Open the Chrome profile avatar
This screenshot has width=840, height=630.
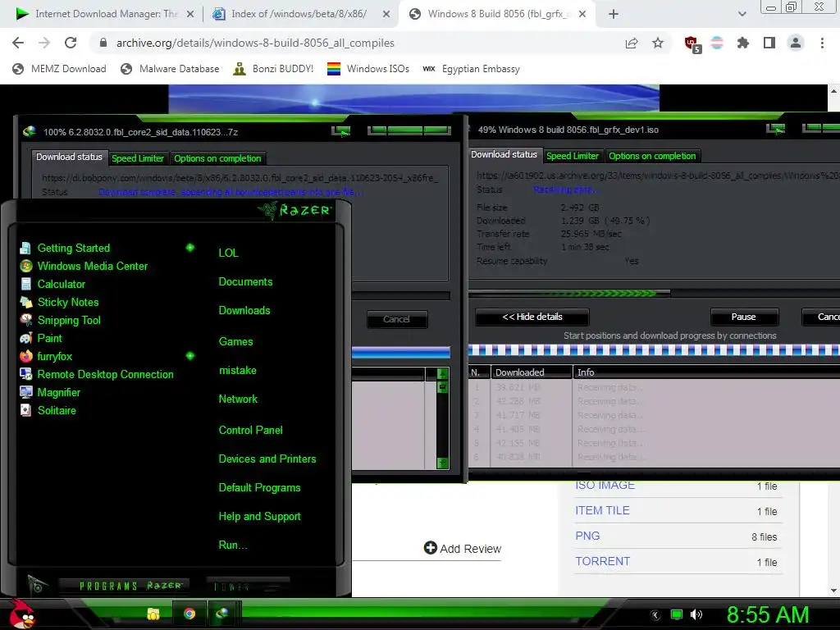pyautogui.click(x=796, y=43)
